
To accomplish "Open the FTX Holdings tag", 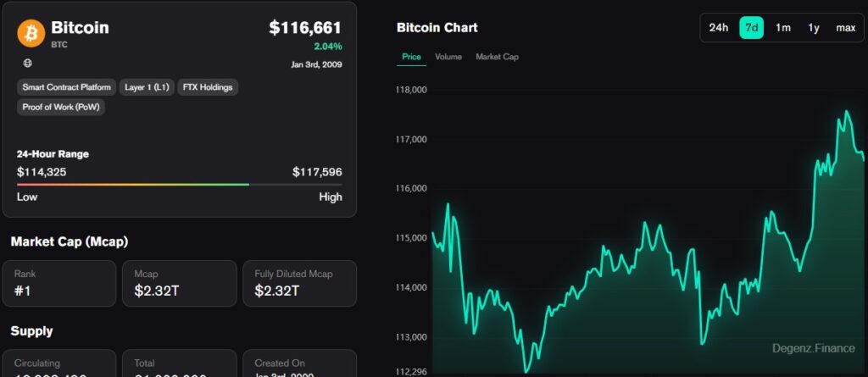I will (208, 87).
